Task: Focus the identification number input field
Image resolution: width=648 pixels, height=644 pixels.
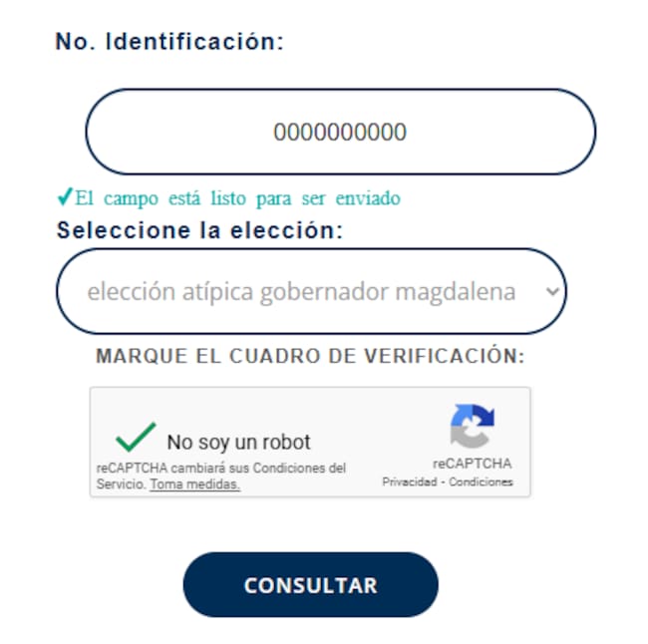Action: 340,132
